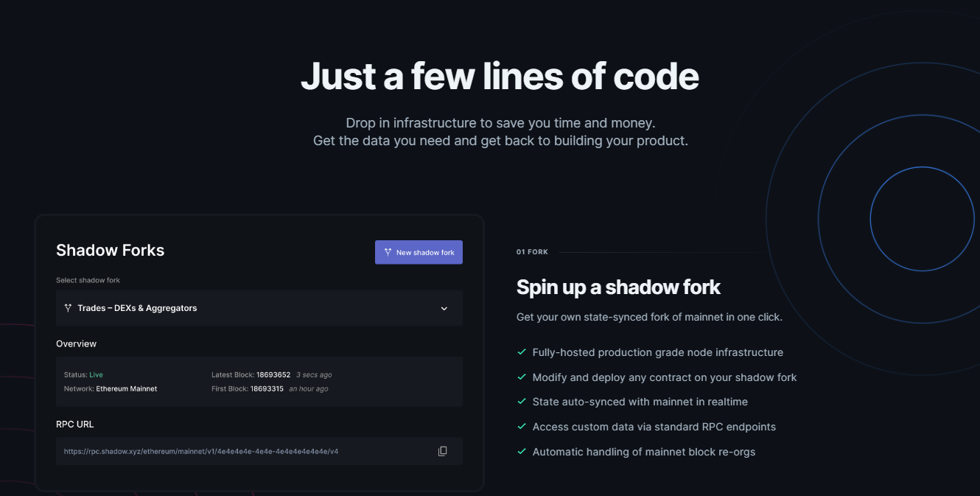Image resolution: width=980 pixels, height=496 pixels.
Task: Click the Ethereum Mainnet network value
Action: pos(126,388)
